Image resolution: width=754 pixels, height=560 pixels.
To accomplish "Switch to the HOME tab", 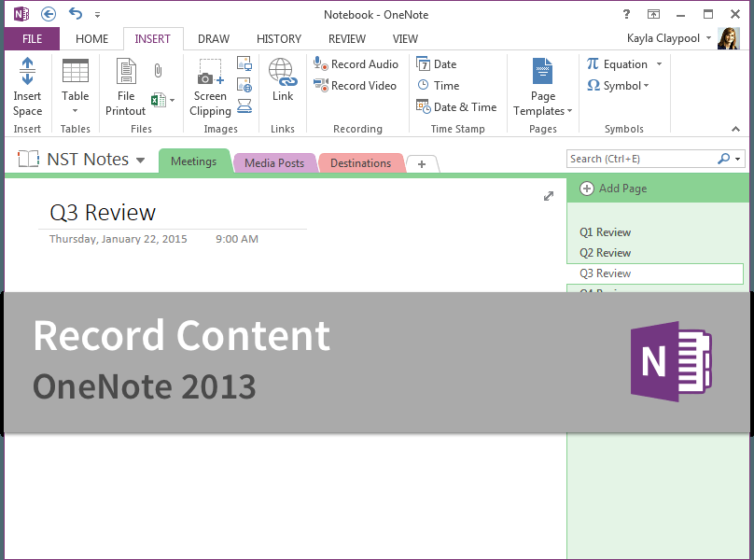I will pyautogui.click(x=91, y=39).
